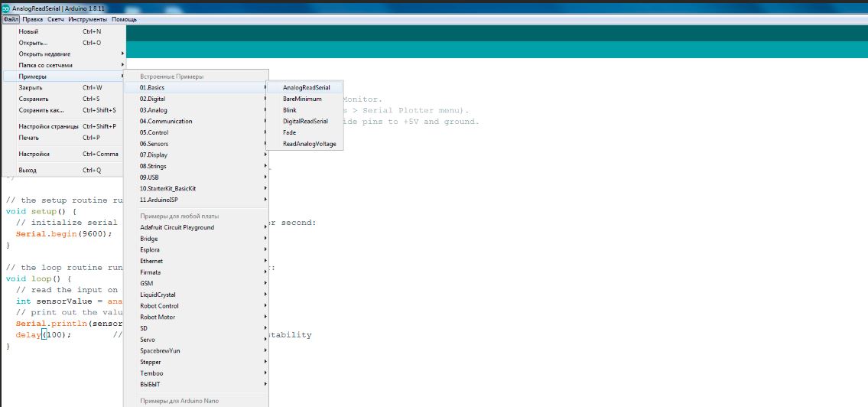Choose Закрыть in the file menu
Image resolution: width=868 pixels, height=407 pixels.
(x=63, y=87)
